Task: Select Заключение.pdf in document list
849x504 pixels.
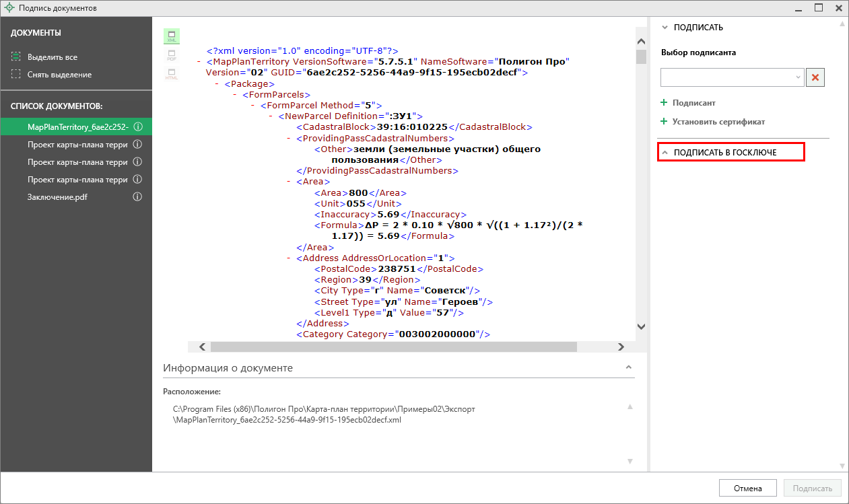Action: (57, 197)
